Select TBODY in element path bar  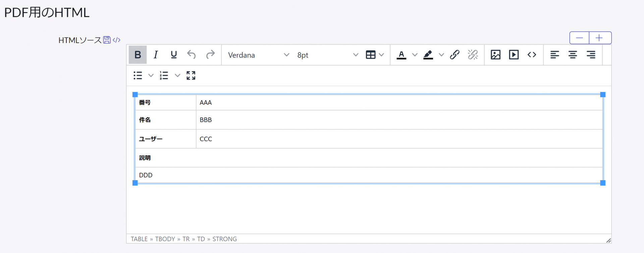click(165, 239)
